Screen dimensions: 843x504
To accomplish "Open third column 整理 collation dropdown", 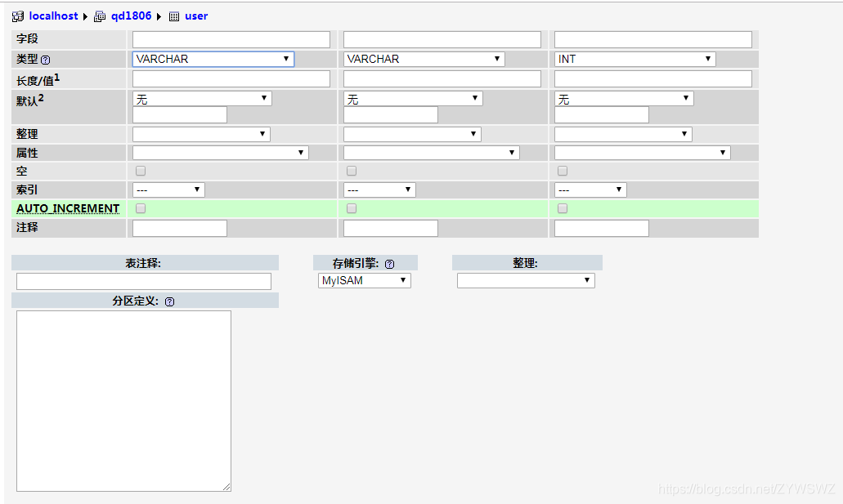I will [x=623, y=134].
